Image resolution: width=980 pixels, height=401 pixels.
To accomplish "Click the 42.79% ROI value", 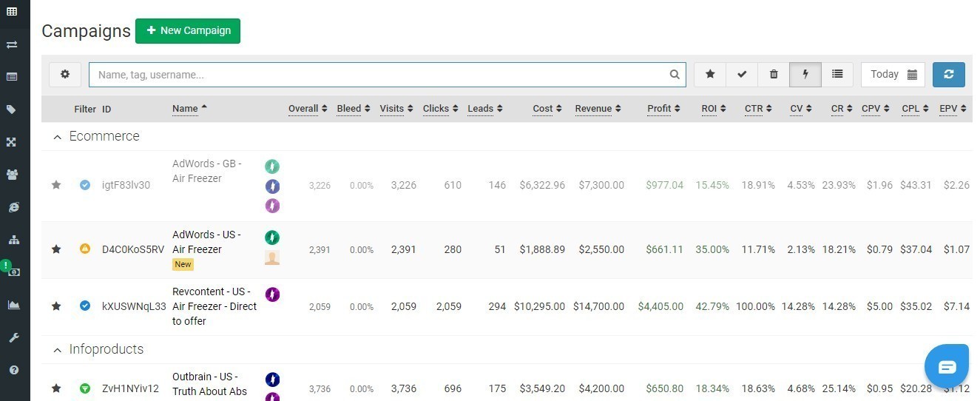I will point(712,306).
